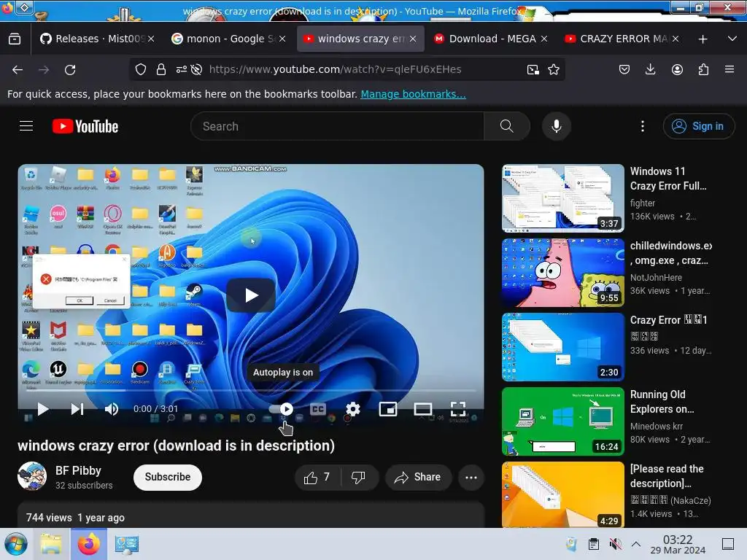Open clipboard tray icon

594,544
